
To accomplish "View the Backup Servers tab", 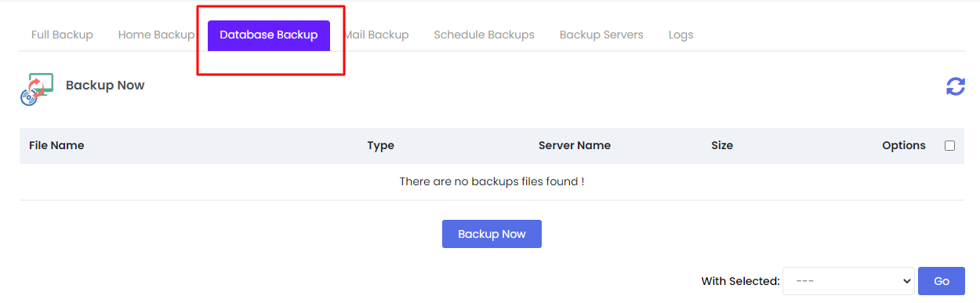I will click(x=601, y=35).
